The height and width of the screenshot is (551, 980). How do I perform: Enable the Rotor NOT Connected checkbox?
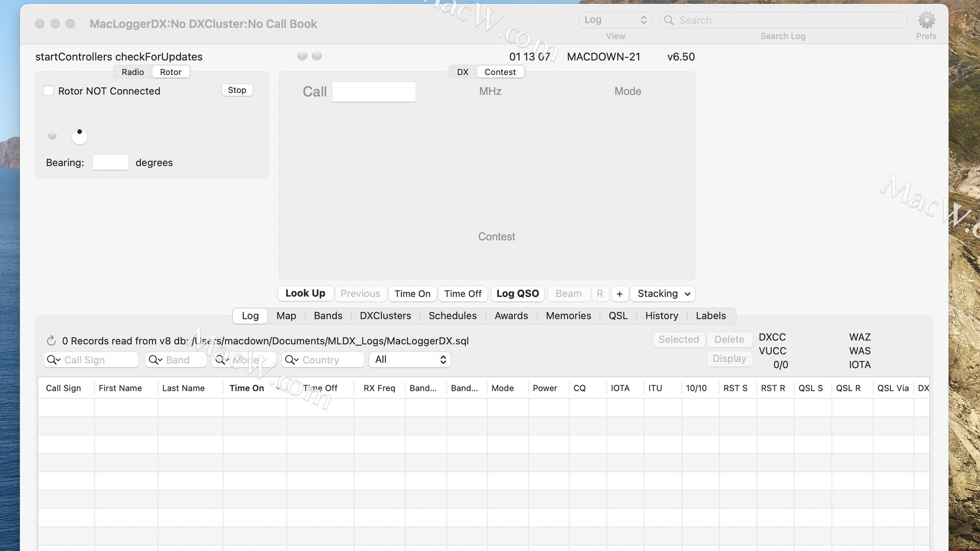point(48,90)
